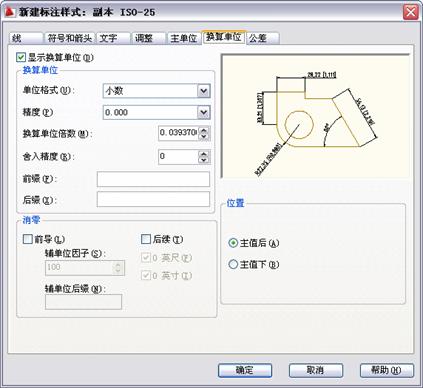Click the 辅单位因子 spinner arrows

[118, 268]
